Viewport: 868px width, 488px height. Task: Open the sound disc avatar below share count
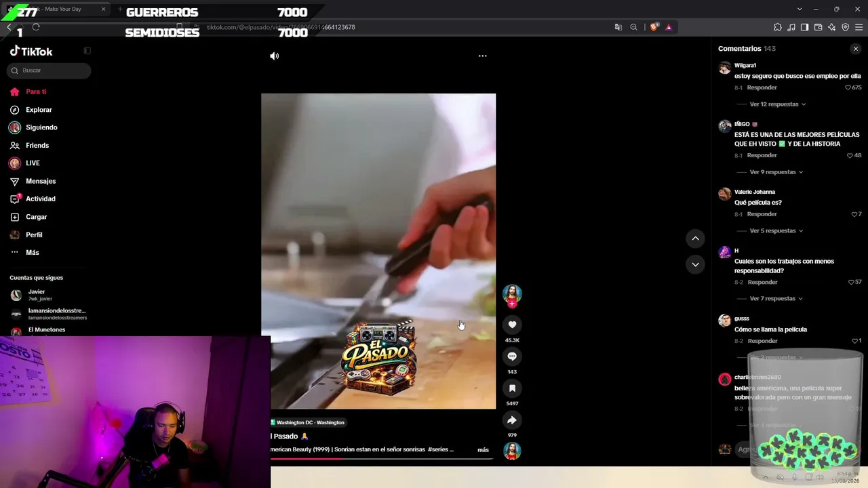[512, 451]
